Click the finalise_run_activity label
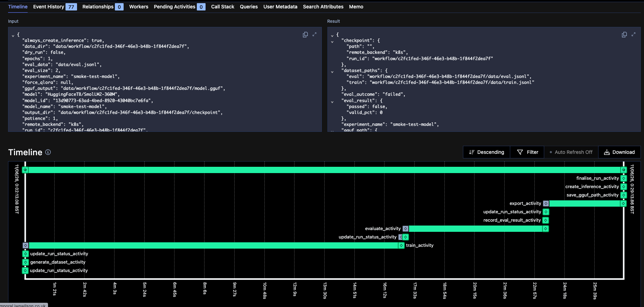Screen dimensions: 644x307 pyautogui.click(x=597, y=178)
